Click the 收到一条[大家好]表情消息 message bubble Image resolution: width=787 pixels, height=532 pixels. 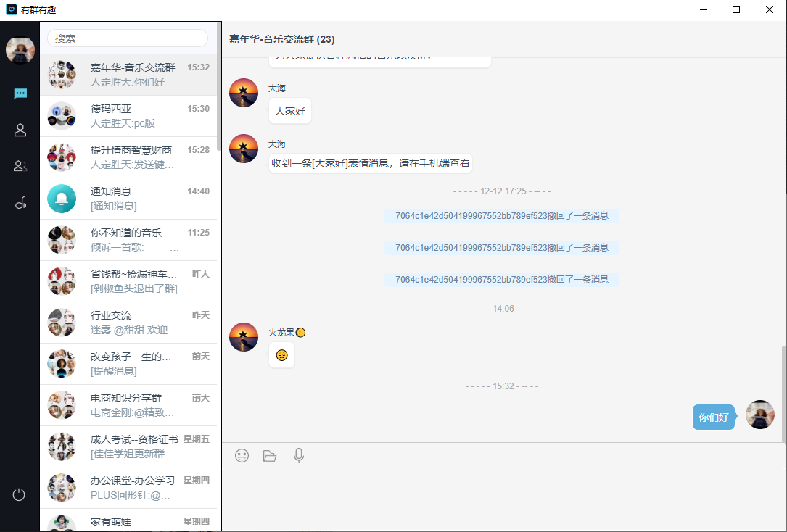tap(371, 163)
